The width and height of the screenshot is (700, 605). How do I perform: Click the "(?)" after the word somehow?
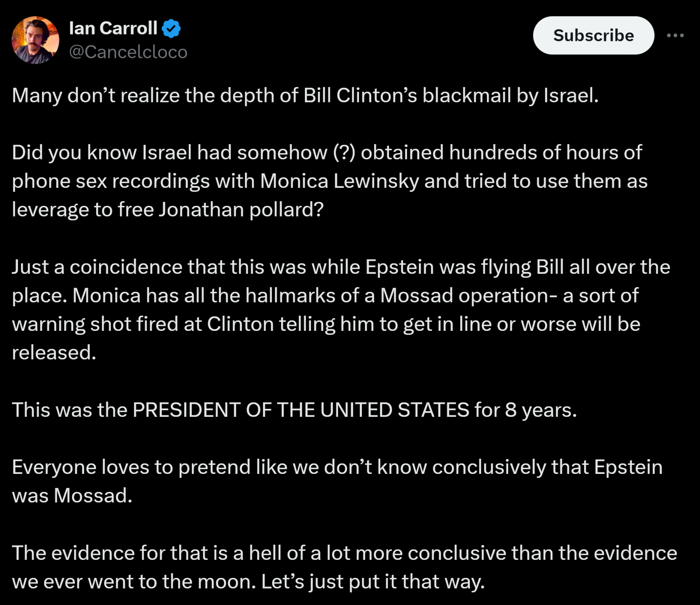coord(344,152)
